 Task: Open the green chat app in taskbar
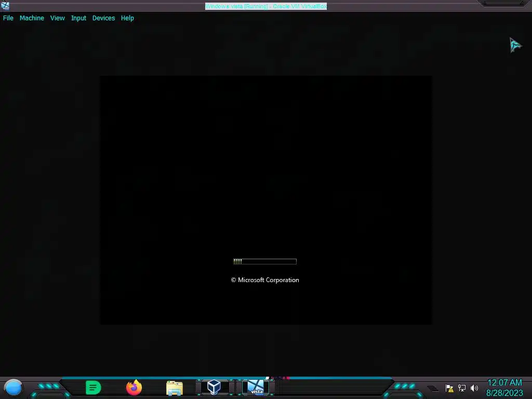[94, 388]
